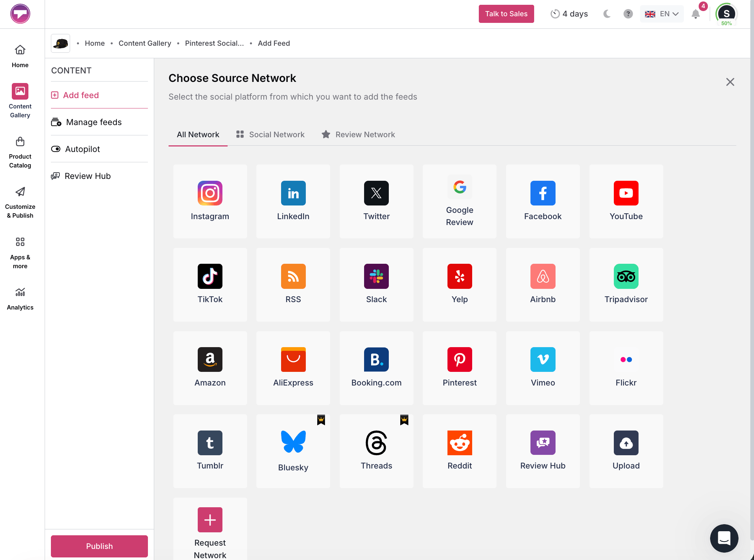Choose Tumblr as source network
Screen dimensions: 754x560
pyautogui.click(x=210, y=451)
